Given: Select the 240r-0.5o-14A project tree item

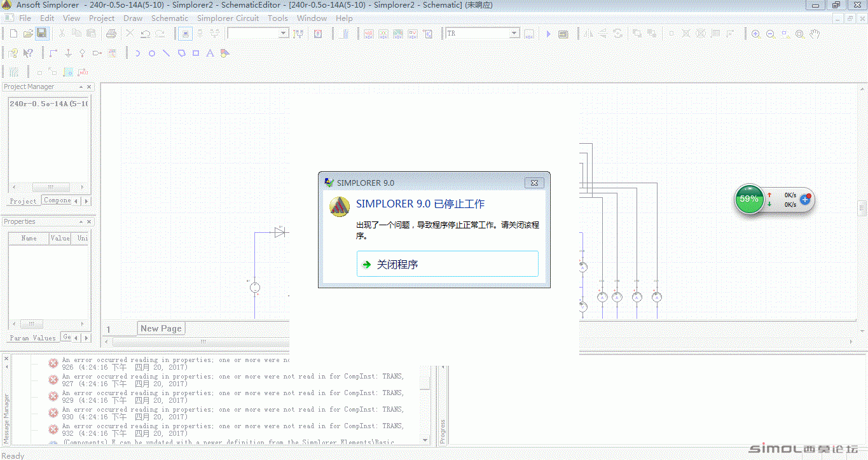Looking at the screenshot, I should (x=49, y=103).
